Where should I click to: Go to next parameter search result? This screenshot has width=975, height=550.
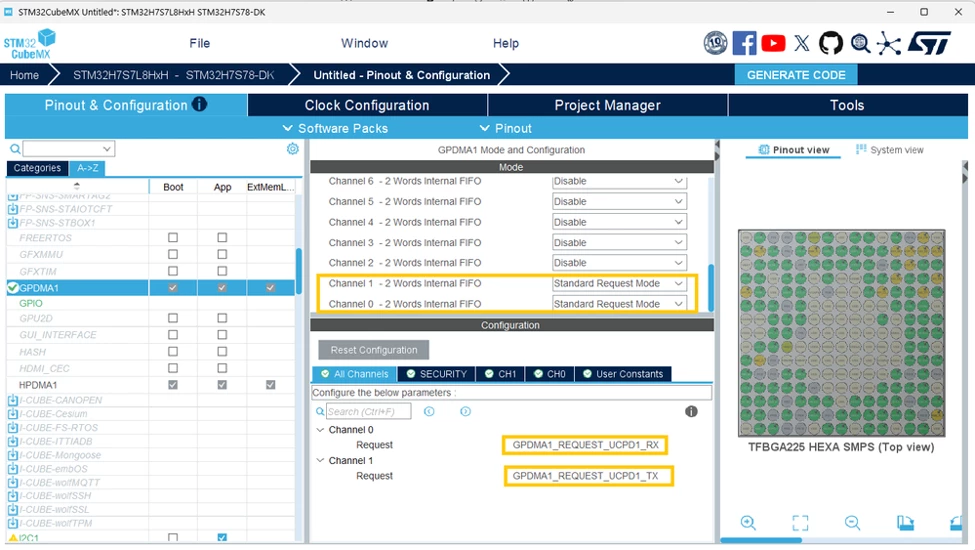point(465,411)
